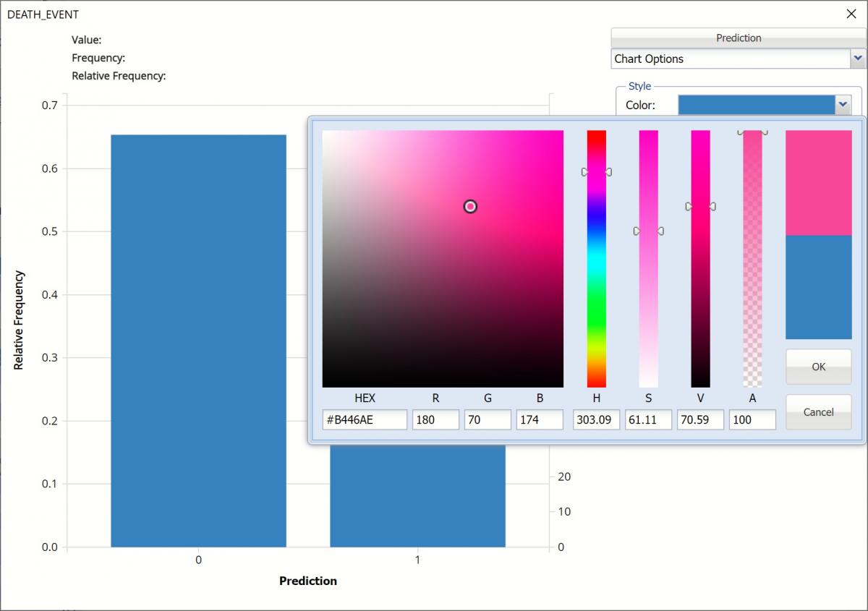Click the H hue value field
Screen dimensions: 868x611
[596, 419]
